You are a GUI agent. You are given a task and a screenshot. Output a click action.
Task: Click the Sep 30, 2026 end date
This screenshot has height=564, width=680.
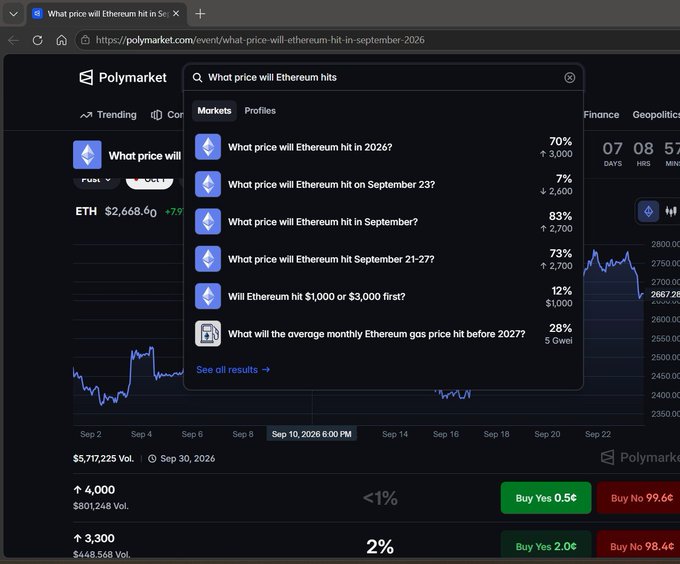coord(187,459)
